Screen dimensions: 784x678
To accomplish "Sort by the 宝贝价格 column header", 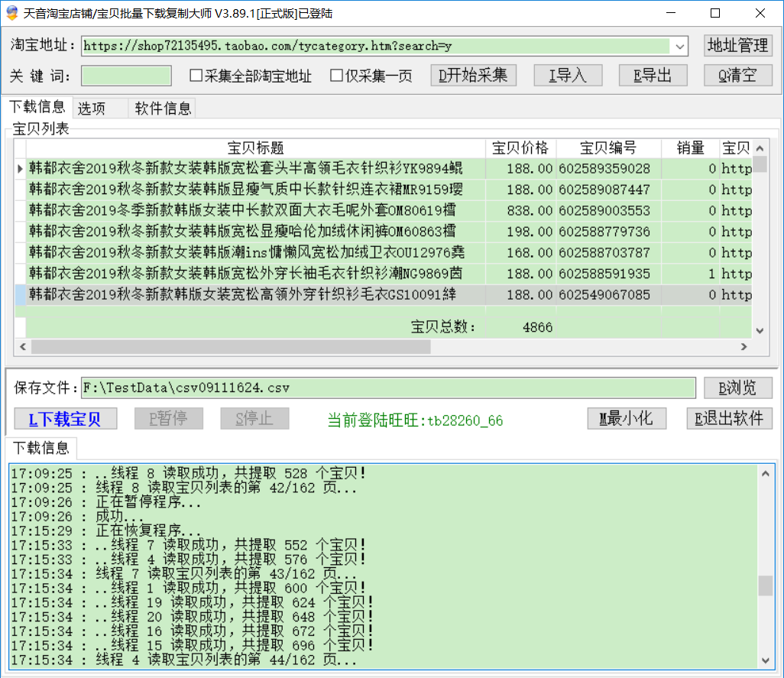I will [520, 148].
